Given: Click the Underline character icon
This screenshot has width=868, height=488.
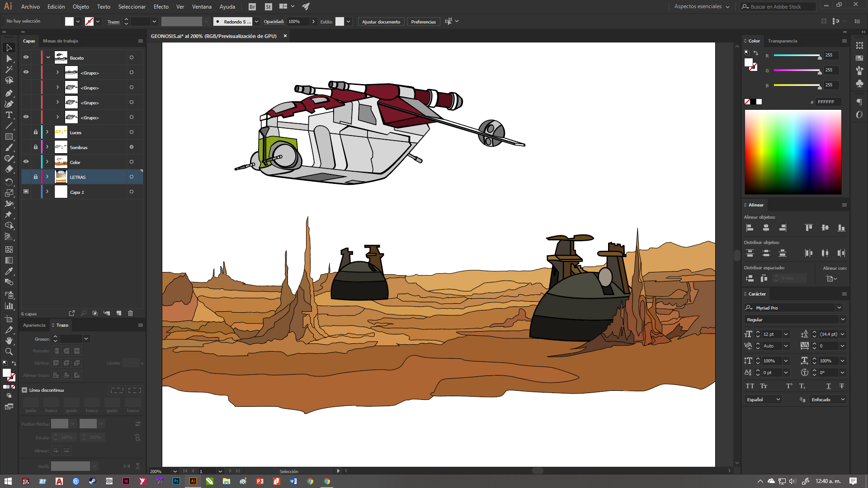Looking at the screenshot, I should pyautogui.click(x=828, y=386).
